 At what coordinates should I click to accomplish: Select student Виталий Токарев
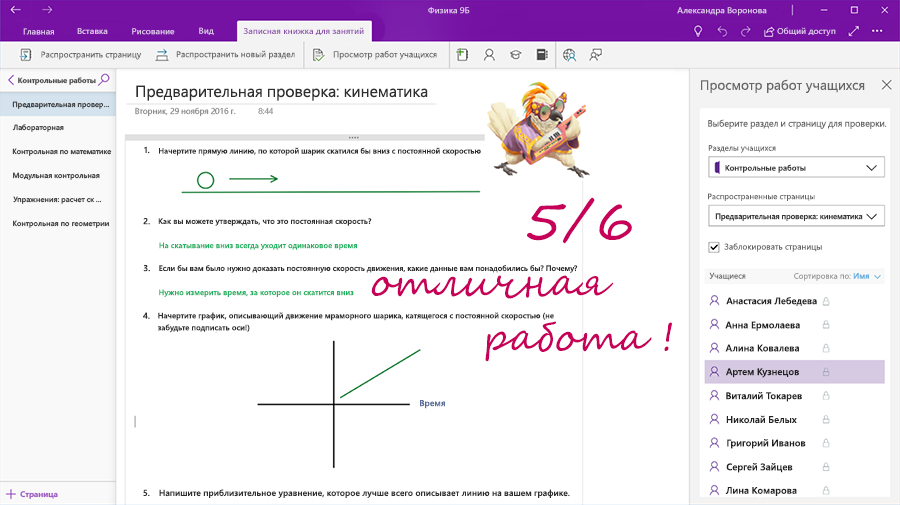point(764,396)
